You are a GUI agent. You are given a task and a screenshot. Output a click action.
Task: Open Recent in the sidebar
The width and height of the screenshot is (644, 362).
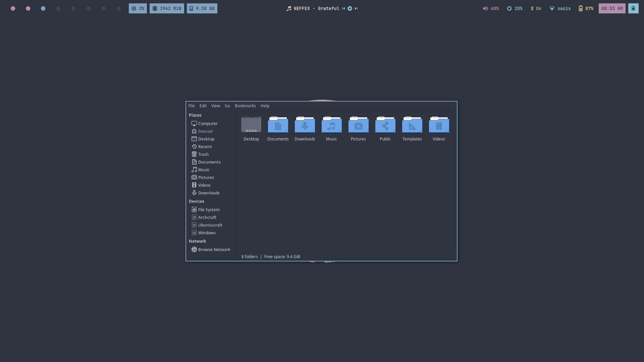205,147
